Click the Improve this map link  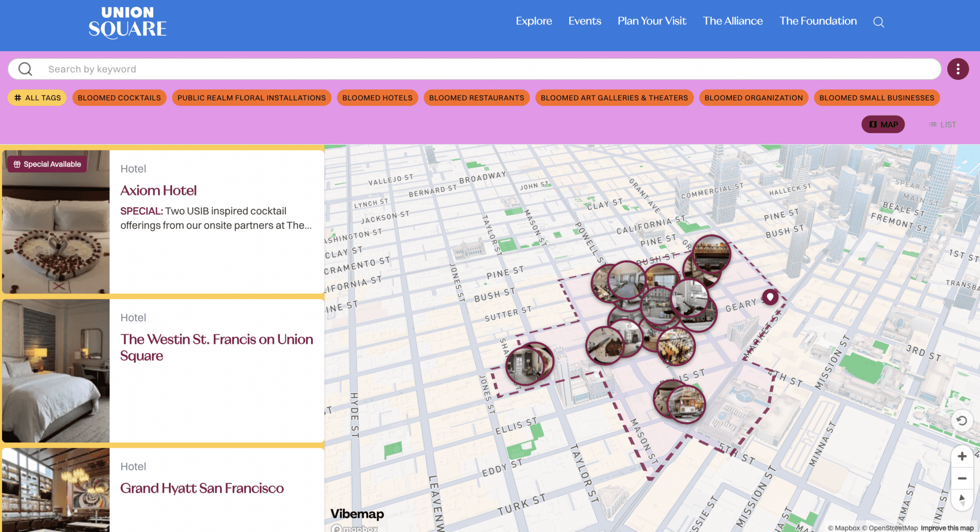[x=947, y=528]
